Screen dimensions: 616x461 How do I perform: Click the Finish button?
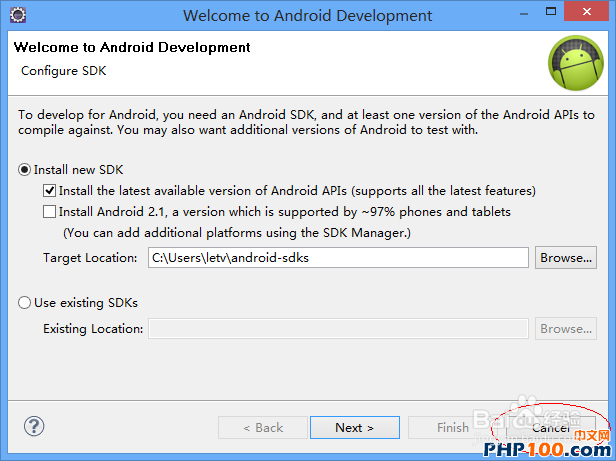point(453,428)
